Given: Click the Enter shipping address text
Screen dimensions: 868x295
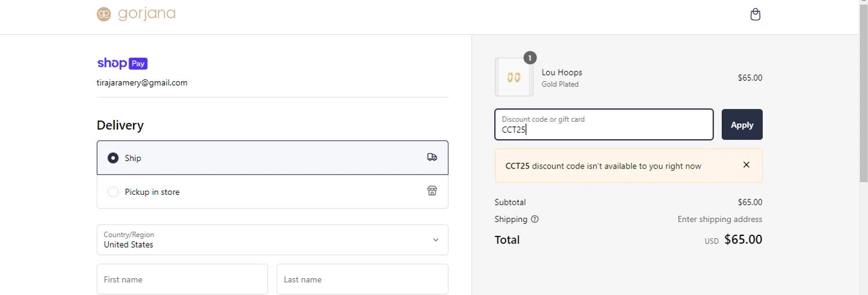Looking at the screenshot, I should coord(720,219).
